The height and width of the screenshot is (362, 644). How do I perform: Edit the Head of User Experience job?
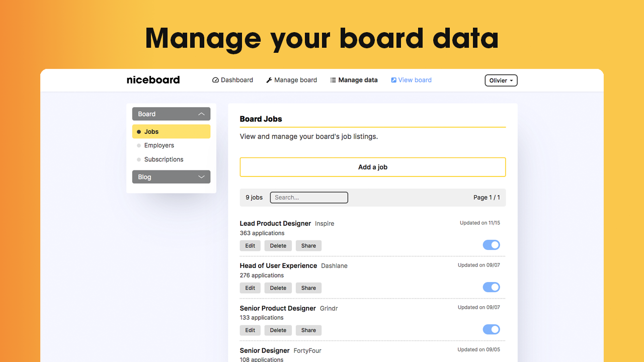[251, 288]
